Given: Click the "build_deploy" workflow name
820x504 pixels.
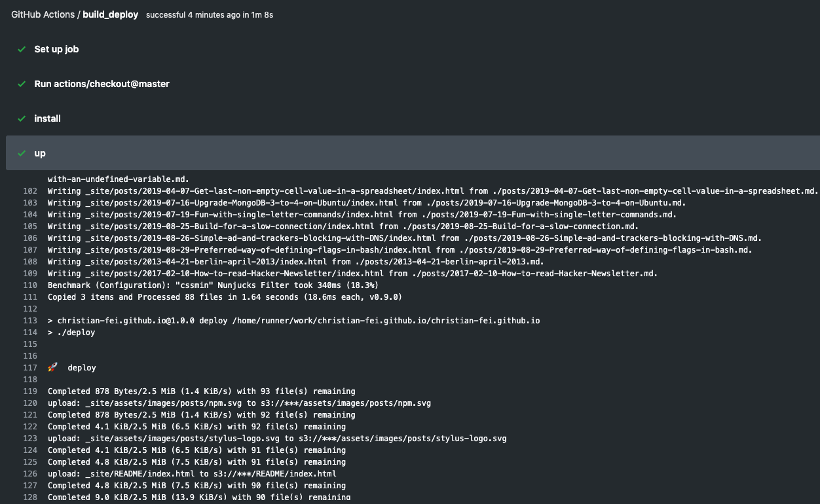Looking at the screenshot, I should (x=110, y=14).
